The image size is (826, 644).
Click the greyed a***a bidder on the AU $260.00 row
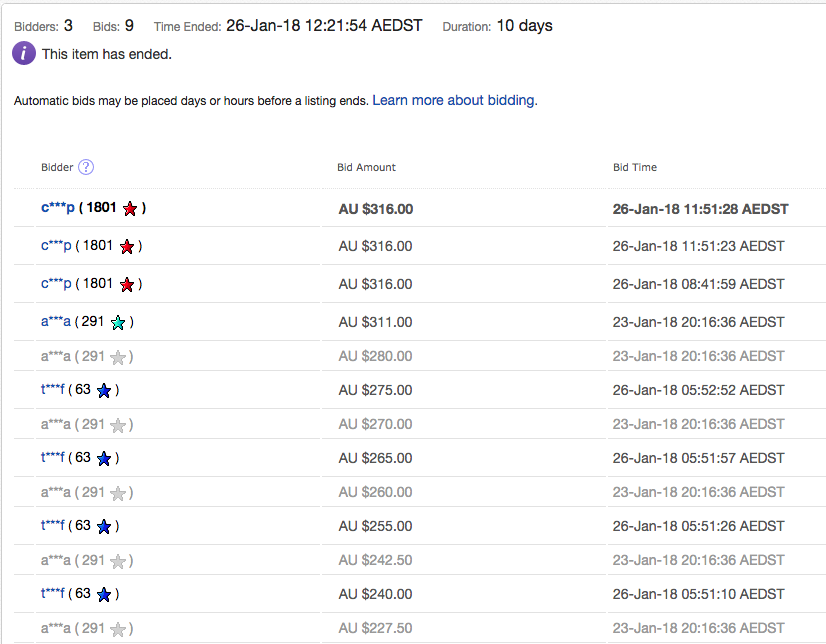56,492
